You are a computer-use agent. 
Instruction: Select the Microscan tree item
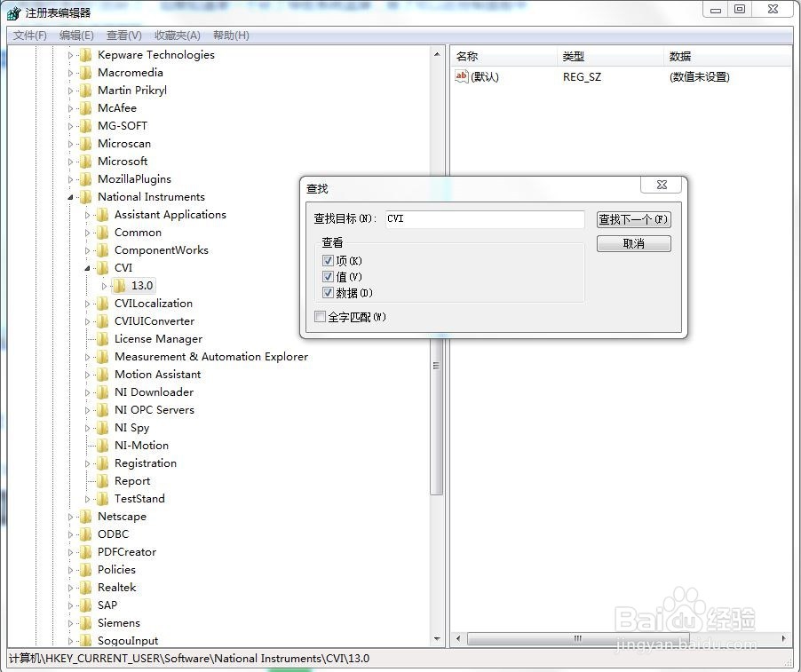click(124, 144)
